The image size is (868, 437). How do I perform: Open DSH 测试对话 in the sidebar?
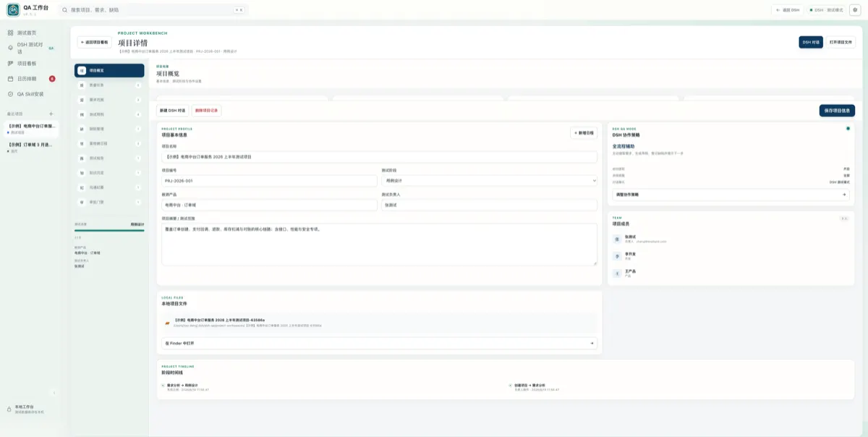coord(30,48)
